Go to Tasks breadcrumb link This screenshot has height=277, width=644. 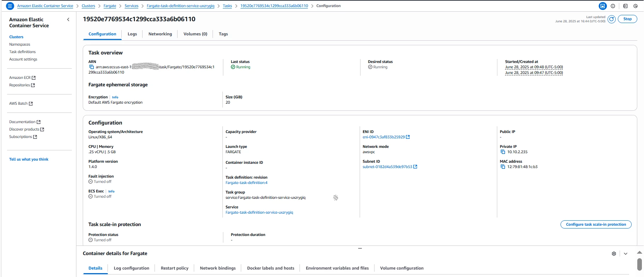click(227, 6)
